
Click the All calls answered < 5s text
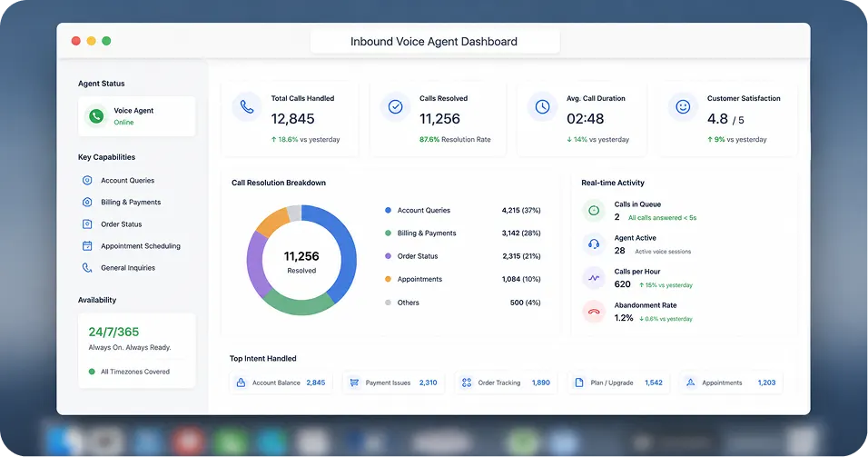[x=662, y=218]
